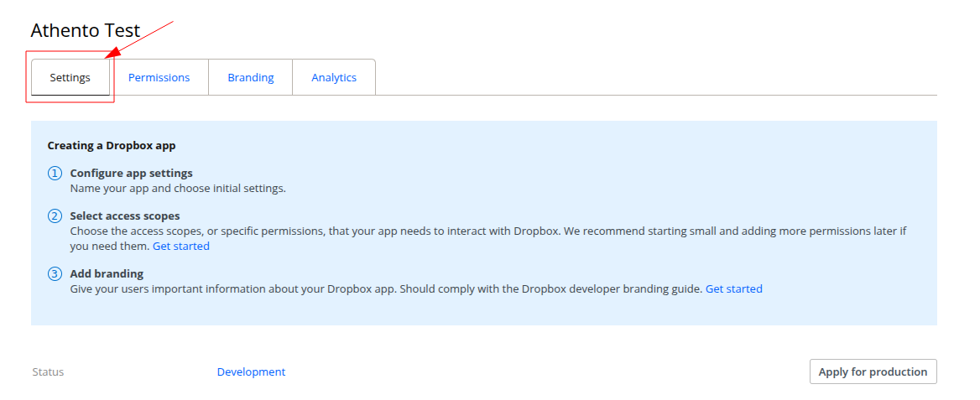
Task: Open Get started link for access scopes
Action: (180, 247)
